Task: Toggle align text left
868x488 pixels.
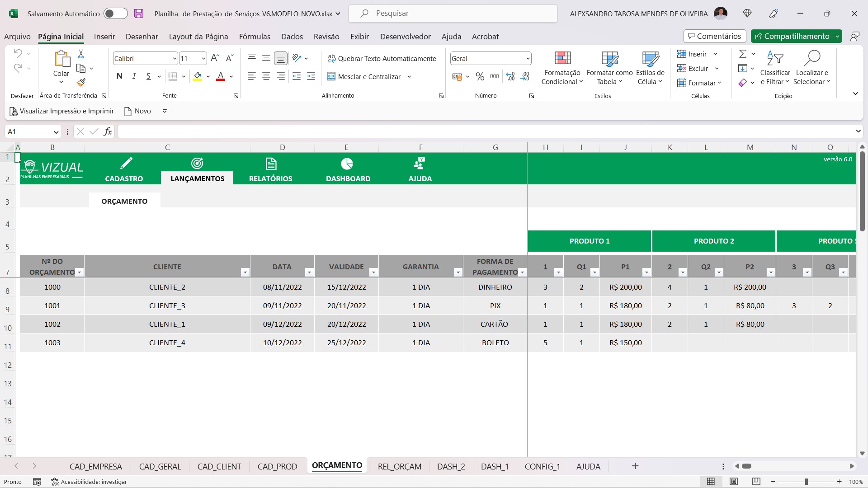Action: (252, 76)
